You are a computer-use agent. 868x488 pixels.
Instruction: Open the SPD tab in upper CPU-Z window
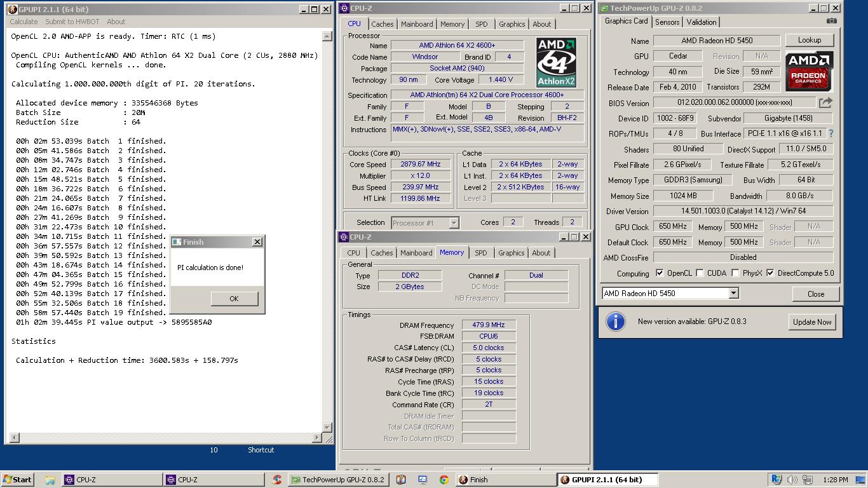[x=482, y=24]
